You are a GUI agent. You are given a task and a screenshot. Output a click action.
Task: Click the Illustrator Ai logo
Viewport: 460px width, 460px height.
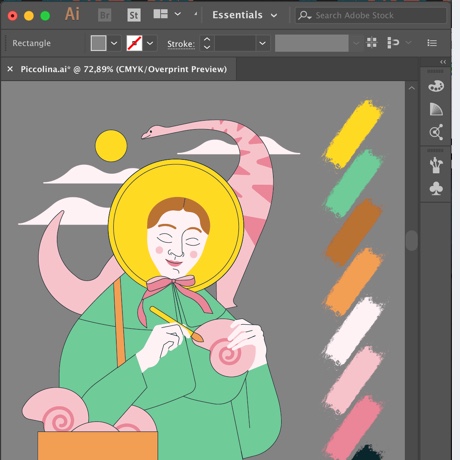point(72,14)
